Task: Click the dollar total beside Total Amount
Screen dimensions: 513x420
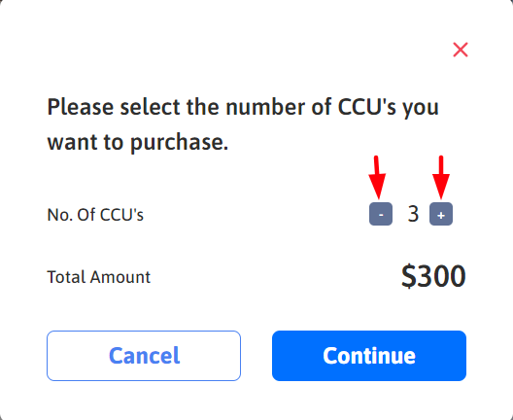Action: [x=433, y=277]
